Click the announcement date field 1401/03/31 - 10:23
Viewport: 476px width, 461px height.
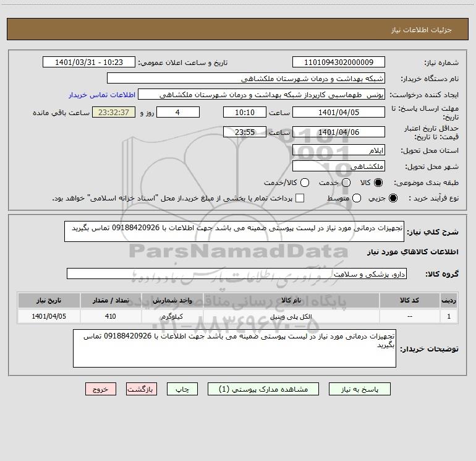[x=89, y=62]
